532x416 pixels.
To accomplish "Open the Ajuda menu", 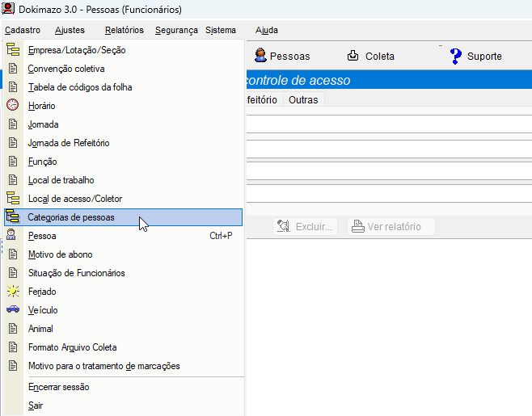I will click(266, 30).
